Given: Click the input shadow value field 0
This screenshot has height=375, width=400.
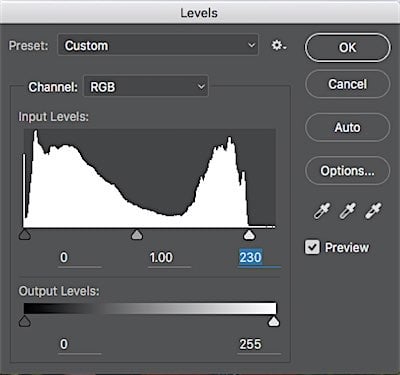Looking at the screenshot, I should [79, 258].
